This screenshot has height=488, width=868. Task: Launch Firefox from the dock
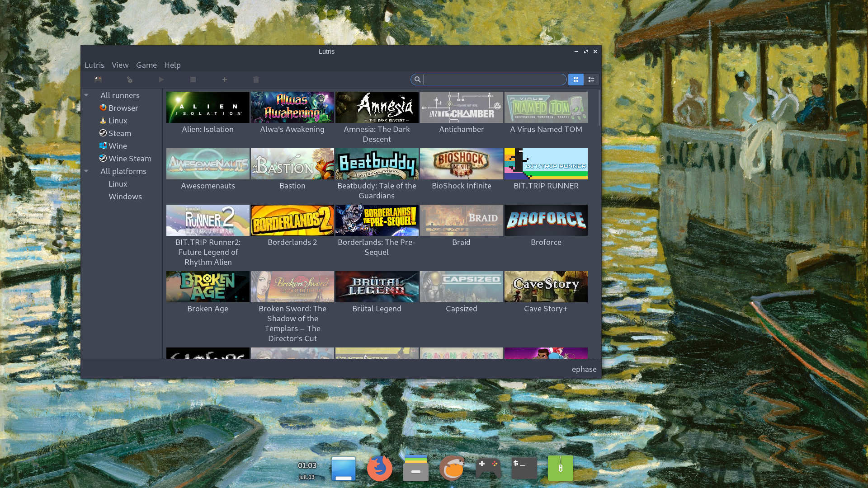[x=379, y=468]
